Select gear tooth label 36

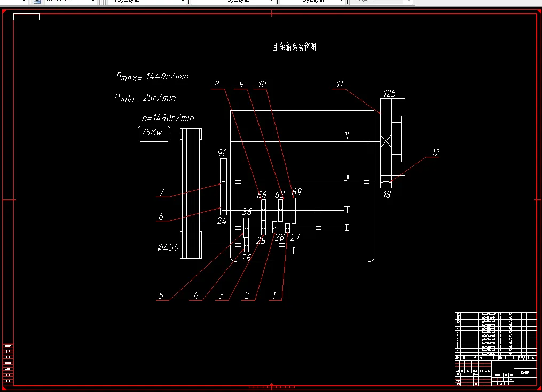click(247, 212)
